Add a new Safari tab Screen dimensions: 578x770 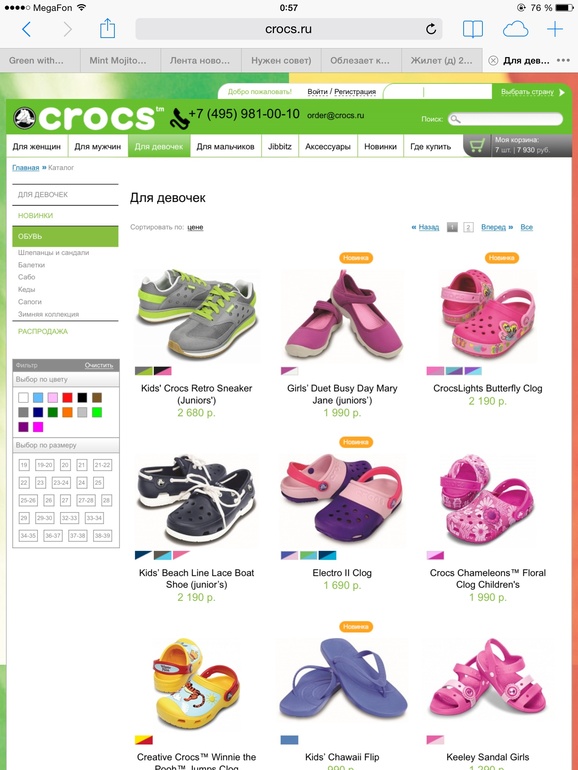(x=555, y=29)
